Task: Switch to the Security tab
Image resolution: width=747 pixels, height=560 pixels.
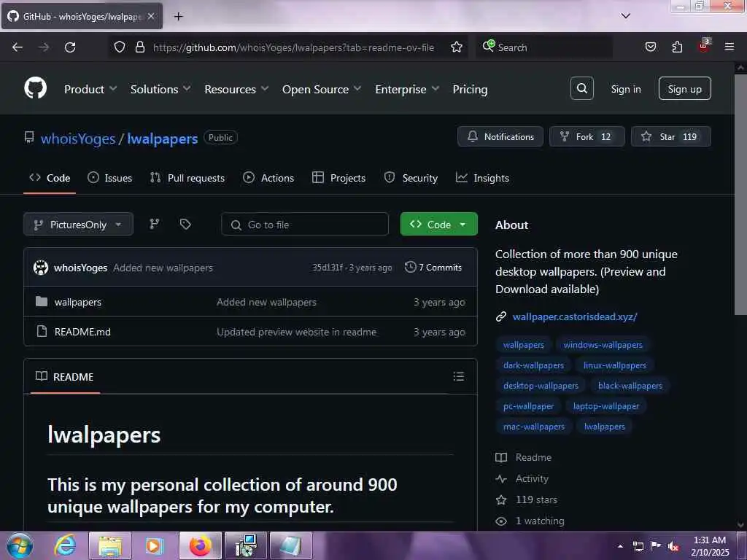Action: [x=411, y=178]
